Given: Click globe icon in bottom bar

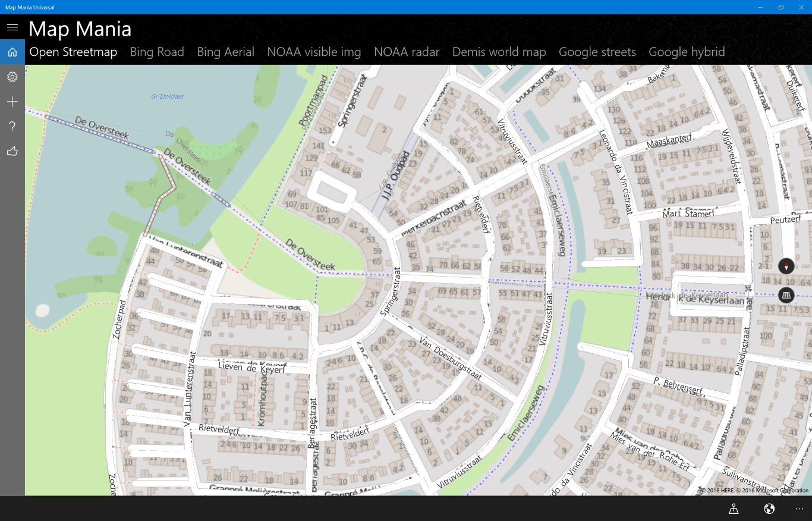Looking at the screenshot, I should click(769, 509).
